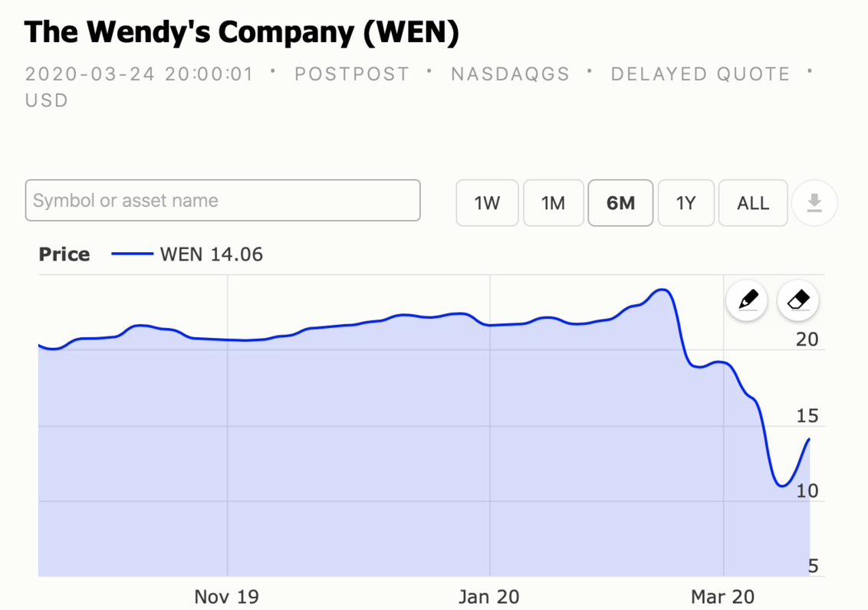Click the download chart data icon
The width and height of the screenshot is (868, 610).
[x=814, y=202]
